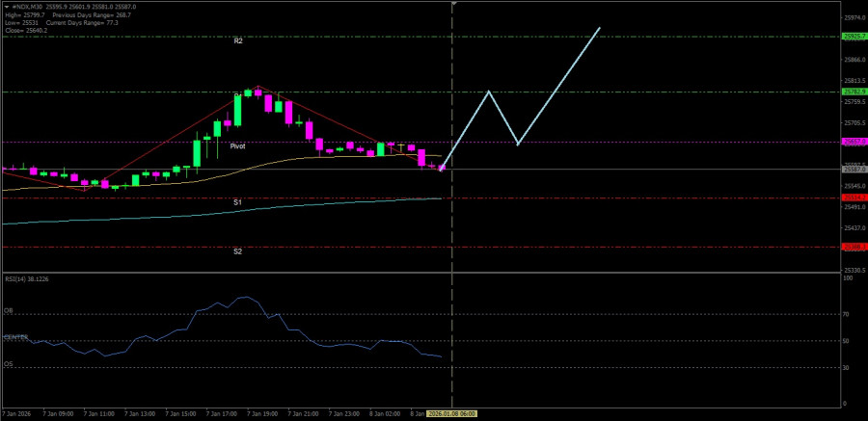Click the gray chart shift marker at top

pos(453,4)
